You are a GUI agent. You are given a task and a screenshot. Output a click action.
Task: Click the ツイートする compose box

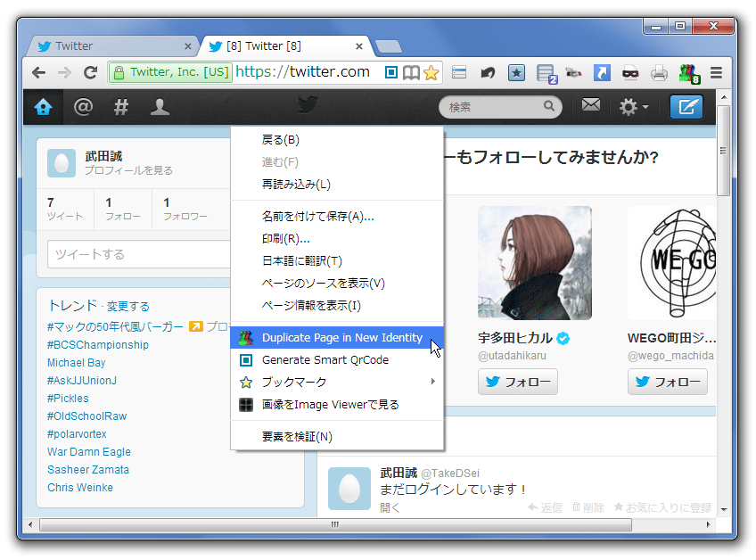[x=139, y=254]
